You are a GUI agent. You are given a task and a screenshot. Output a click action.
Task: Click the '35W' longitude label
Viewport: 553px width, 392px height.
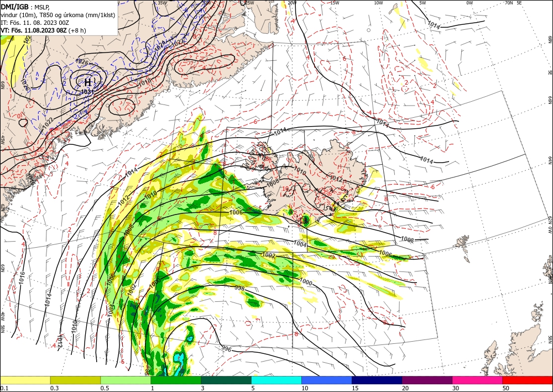162,3
